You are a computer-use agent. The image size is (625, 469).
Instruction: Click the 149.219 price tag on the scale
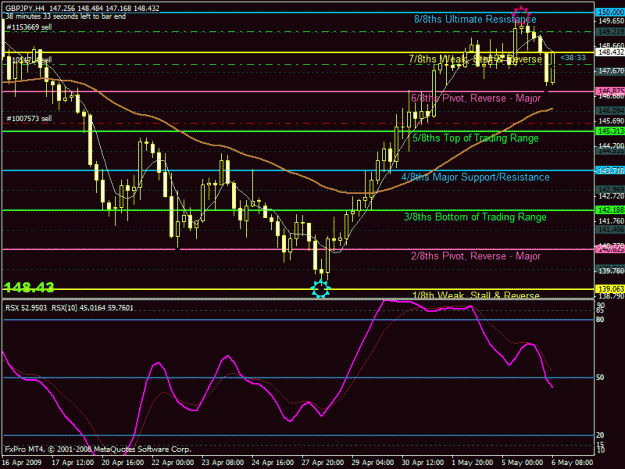610,31
